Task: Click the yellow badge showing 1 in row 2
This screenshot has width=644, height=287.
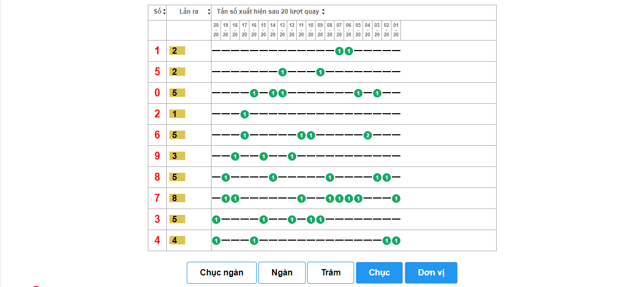Action: pos(177,114)
